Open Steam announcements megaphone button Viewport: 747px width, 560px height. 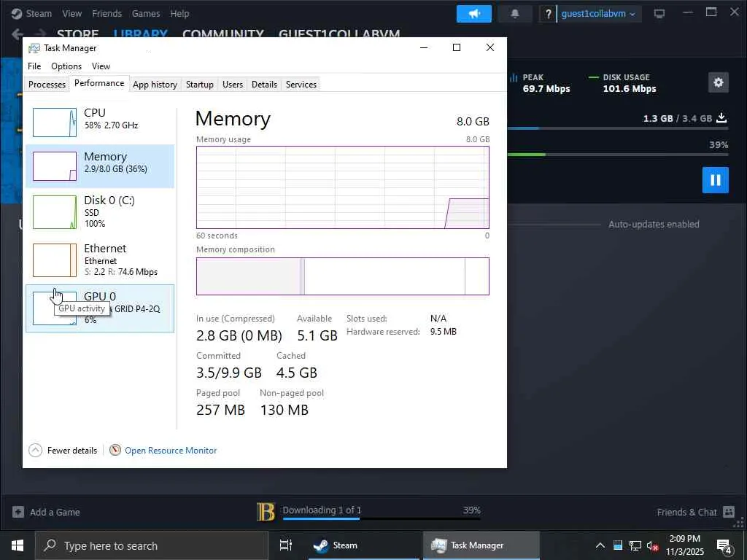pos(473,14)
